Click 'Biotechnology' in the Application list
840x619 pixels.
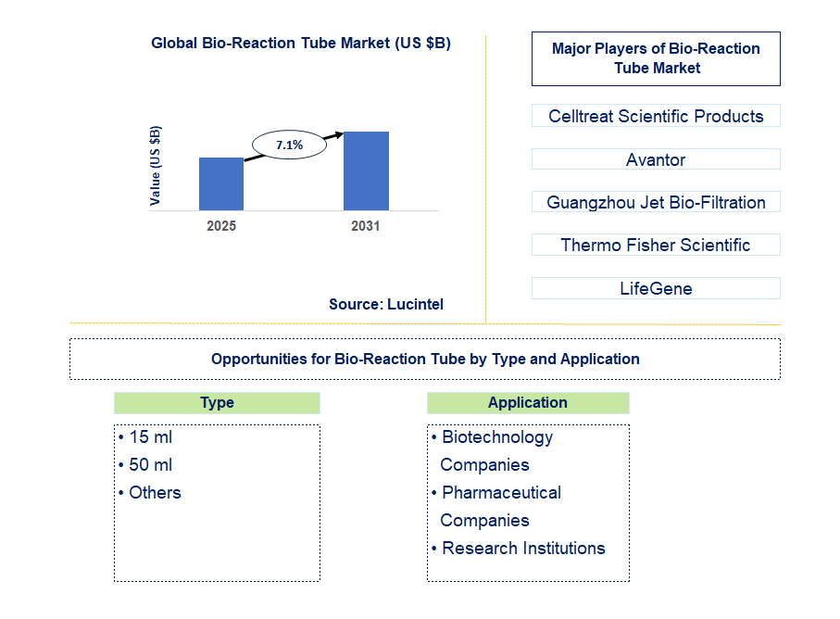pyautogui.click(x=497, y=438)
